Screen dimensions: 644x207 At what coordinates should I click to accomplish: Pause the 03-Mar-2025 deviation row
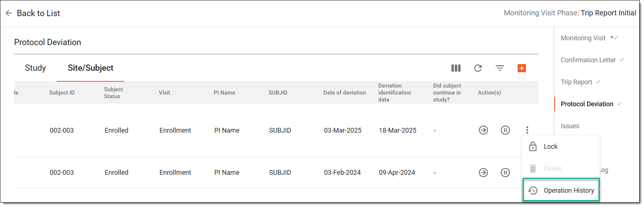[x=505, y=130]
